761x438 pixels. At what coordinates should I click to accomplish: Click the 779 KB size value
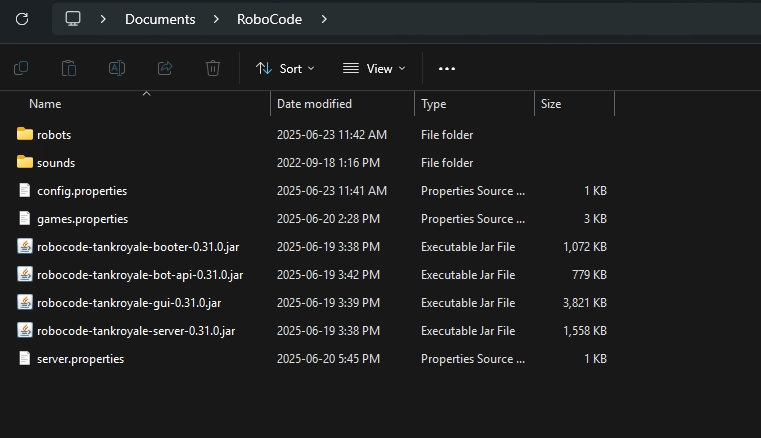[589, 275]
